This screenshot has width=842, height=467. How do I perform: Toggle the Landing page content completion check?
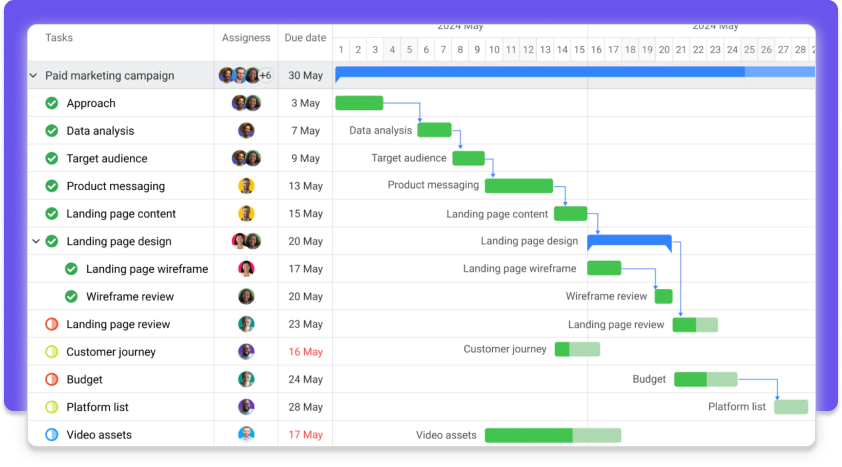(52, 214)
